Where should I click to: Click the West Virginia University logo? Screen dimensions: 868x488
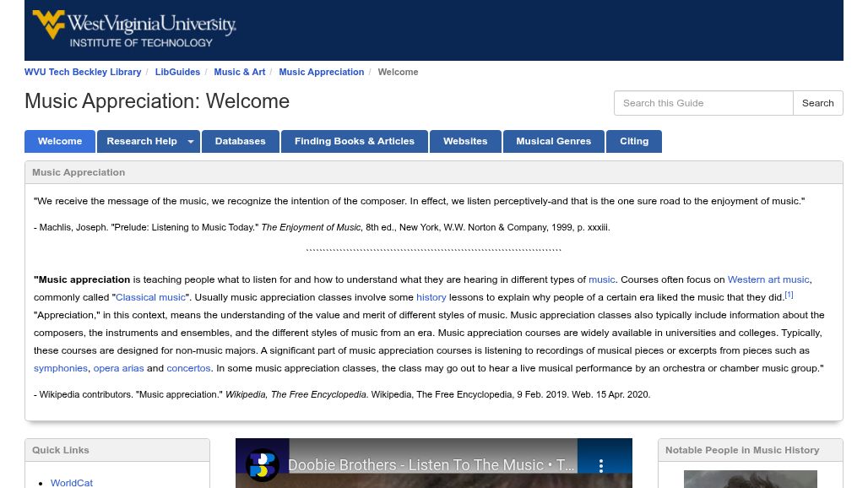[x=134, y=29]
